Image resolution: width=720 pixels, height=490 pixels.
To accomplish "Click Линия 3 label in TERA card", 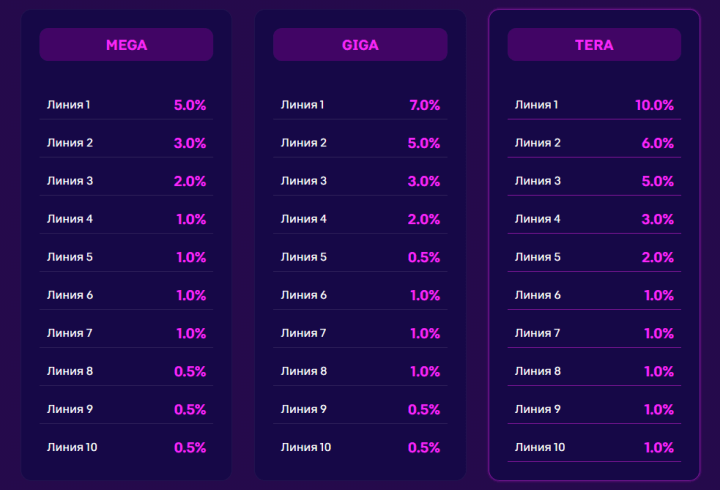I will tap(538, 181).
